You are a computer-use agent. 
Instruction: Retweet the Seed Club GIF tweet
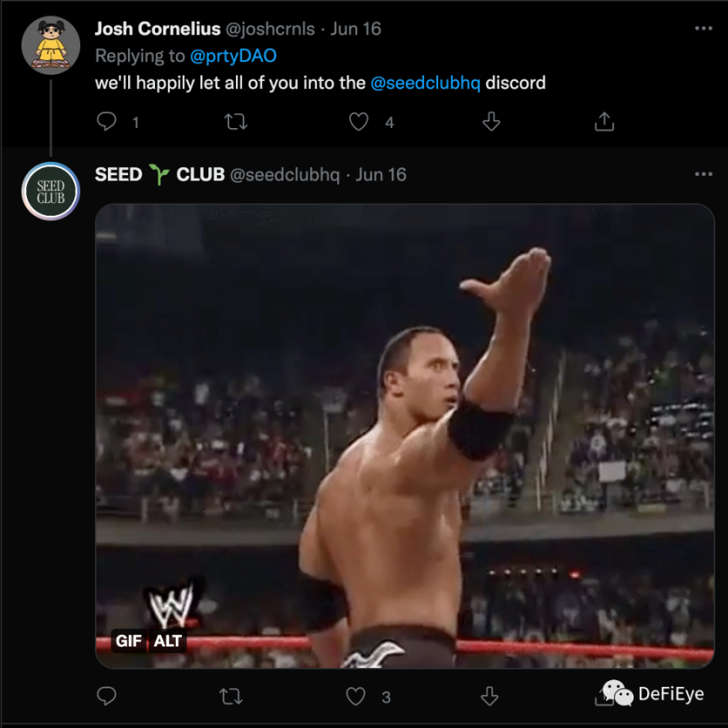click(231, 697)
